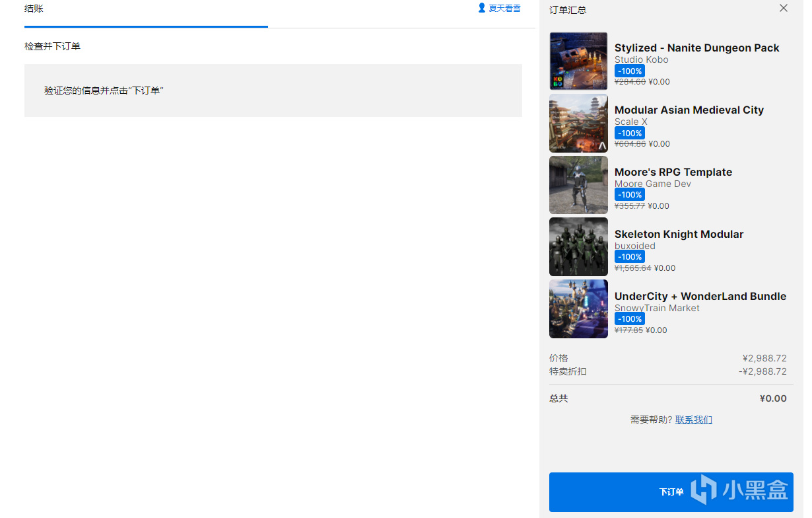
Task: Click the -100% badge under Scale X
Action: coord(630,133)
